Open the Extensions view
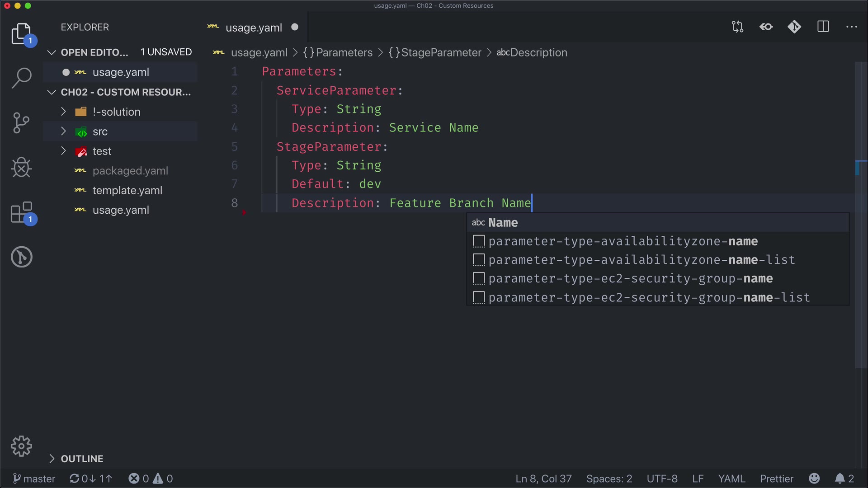Screen dimensions: 868x488 click(21, 212)
